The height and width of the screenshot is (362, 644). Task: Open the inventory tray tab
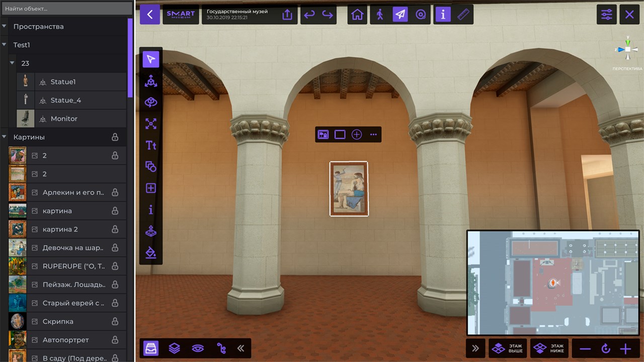click(151, 348)
